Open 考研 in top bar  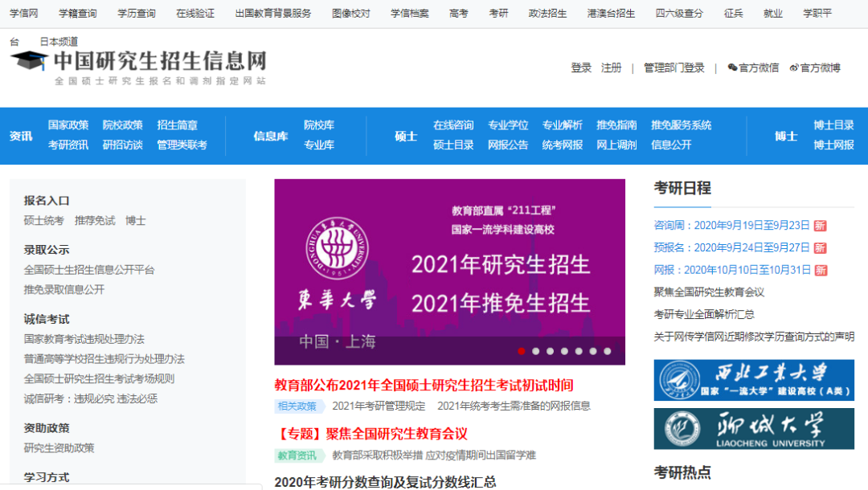coord(498,14)
